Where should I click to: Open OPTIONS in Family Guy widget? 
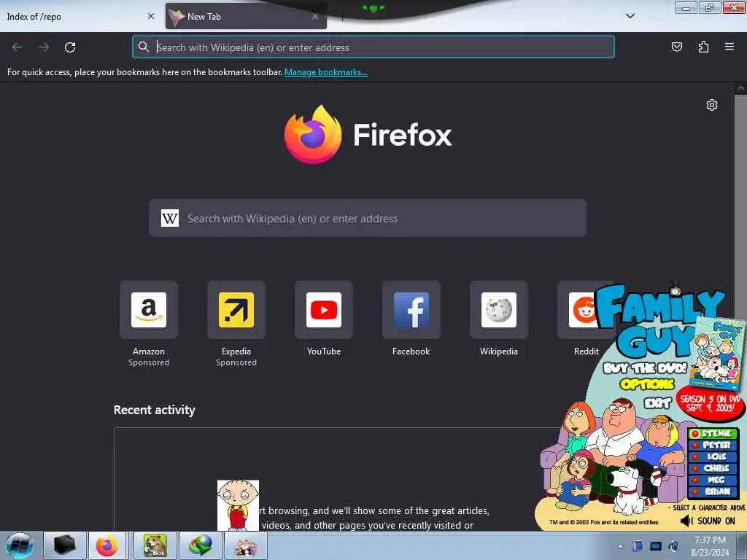click(647, 384)
